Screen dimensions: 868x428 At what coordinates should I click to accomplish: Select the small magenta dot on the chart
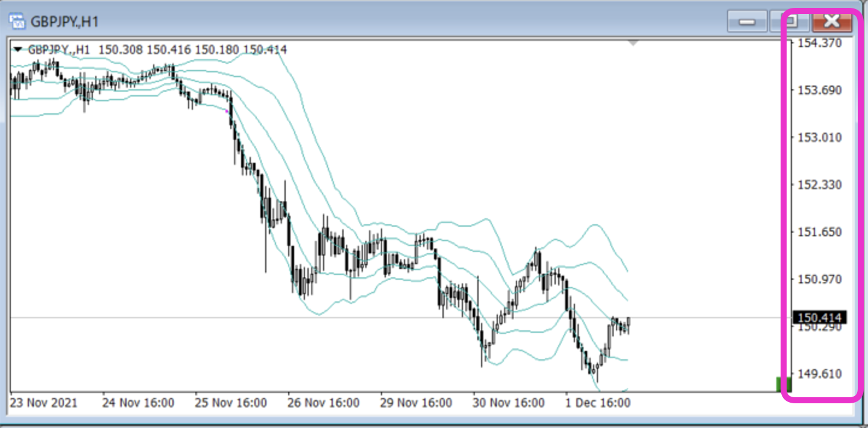coord(227,111)
